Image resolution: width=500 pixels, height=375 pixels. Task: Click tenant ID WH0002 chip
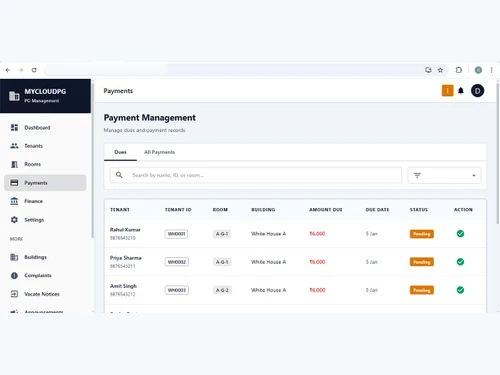pyautogui.click(x=176, y=262)
